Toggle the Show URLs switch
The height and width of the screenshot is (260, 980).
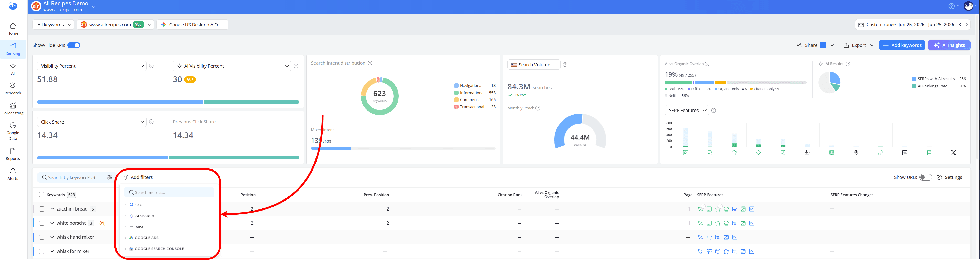[x=926, y=177]
